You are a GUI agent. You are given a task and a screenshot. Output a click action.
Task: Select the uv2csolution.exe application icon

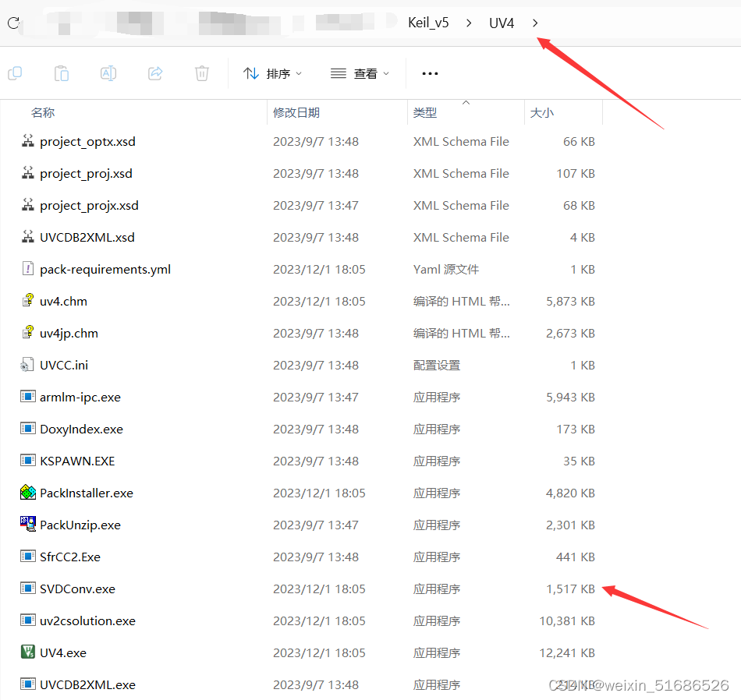(x=28, y=620)
